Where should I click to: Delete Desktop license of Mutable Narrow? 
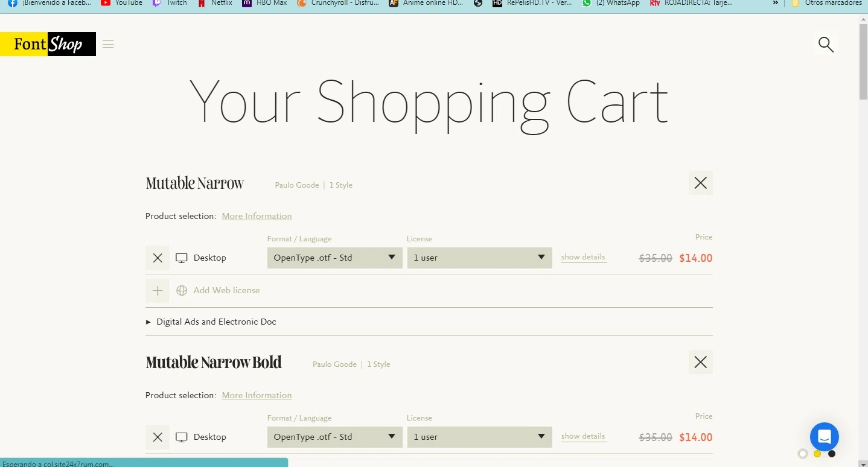(x=158, y=258)
